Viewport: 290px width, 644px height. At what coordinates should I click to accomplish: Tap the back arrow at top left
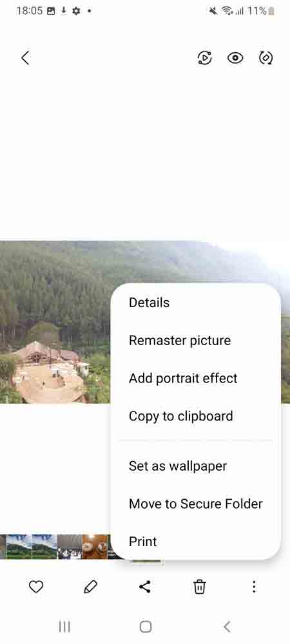pyautogui.click(x=26, y=58)
